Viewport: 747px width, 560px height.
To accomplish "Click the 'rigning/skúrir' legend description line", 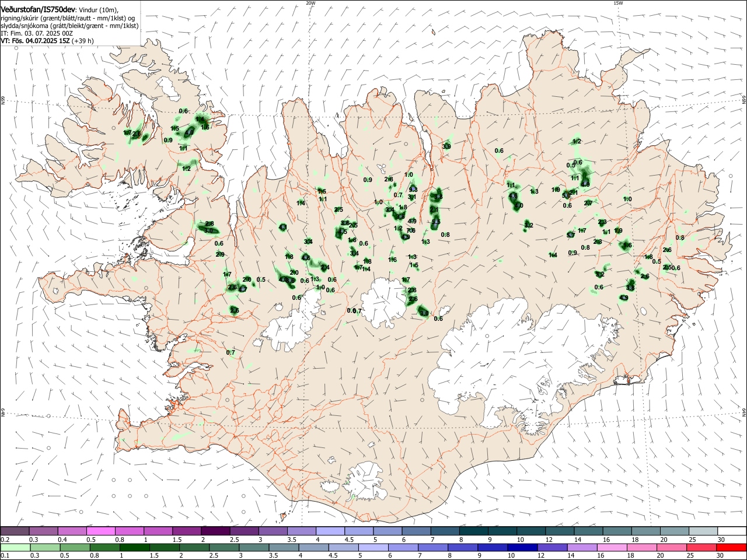I will coord(69,18).
